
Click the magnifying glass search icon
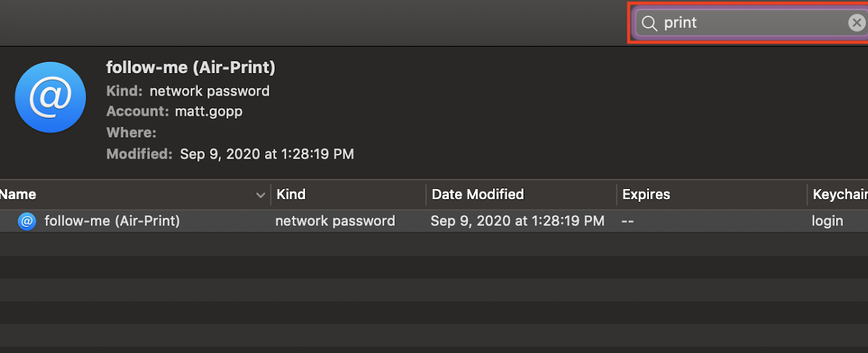click(650, 24)
